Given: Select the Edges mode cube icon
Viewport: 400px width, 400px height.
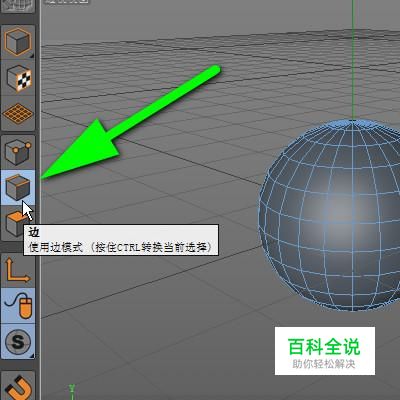Looking at the screenshot, I should click(18, 187).
